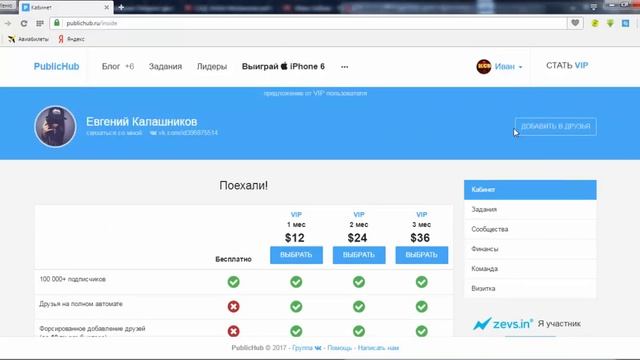Open the Иван account dropdown
Viewport: 640px width, 360px height.
[x=508, y=67]
